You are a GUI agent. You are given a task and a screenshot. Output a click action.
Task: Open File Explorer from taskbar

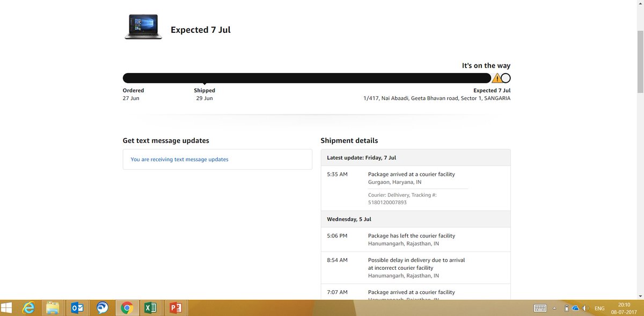(x=53, y=308)
